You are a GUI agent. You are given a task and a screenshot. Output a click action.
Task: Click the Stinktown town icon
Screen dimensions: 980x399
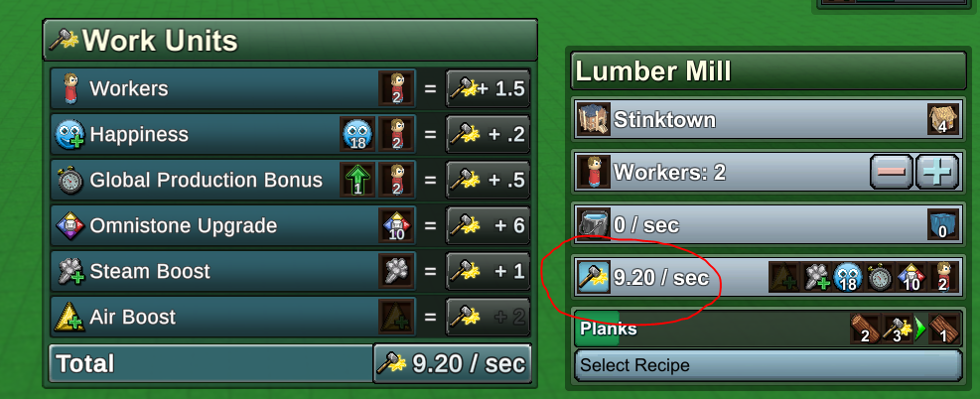593,119
